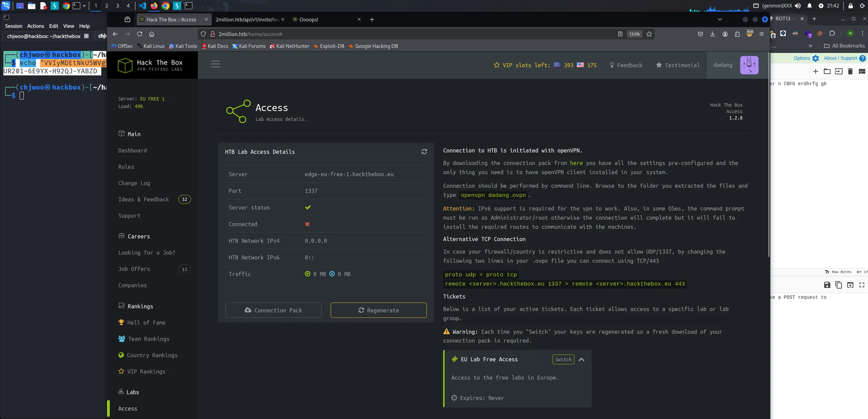
Task: Toggle reader view icon in address bar
Action: click(x=620, y=34)
